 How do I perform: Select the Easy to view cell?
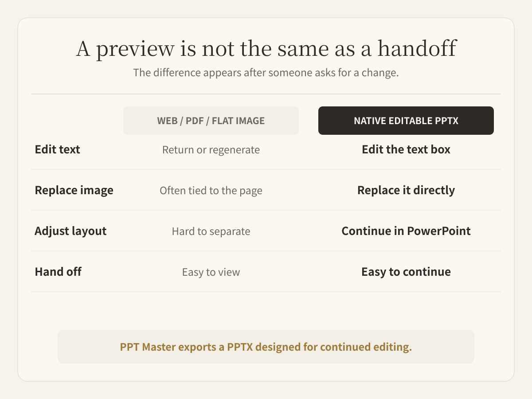tap(211, 272)
